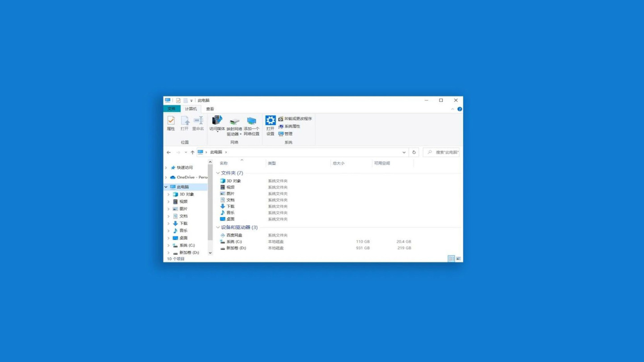Viewport: 644px width, 362px height.
Task: Select 桌面 in the navigation tree
Action: click(180, 238)
